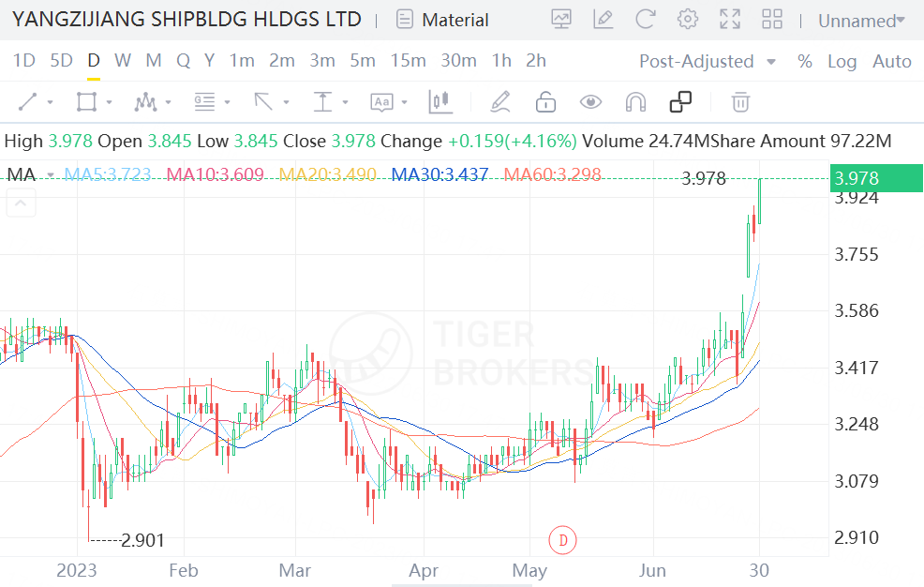Expand the rectangle tool dropdown arrow
The height and width of the screenshot is (587, 924).
[x=109, y=102]
